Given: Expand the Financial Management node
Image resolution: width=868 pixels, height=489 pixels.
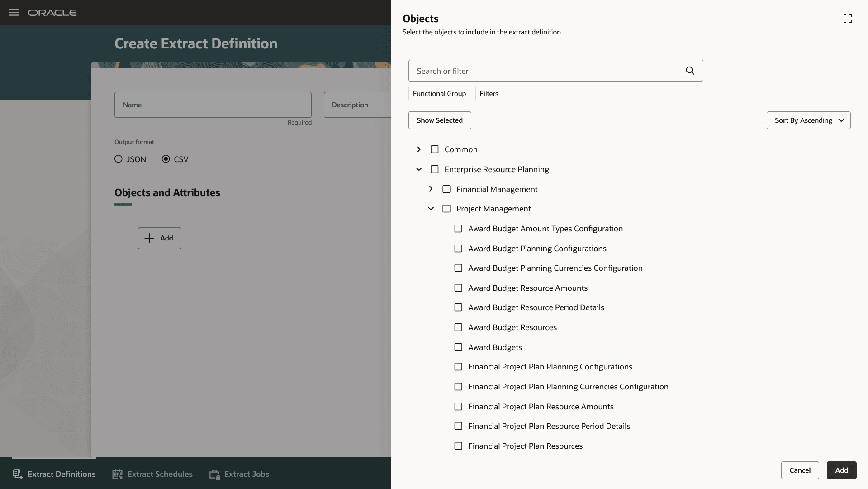Looking at the screenshot, I should (431, 189).
